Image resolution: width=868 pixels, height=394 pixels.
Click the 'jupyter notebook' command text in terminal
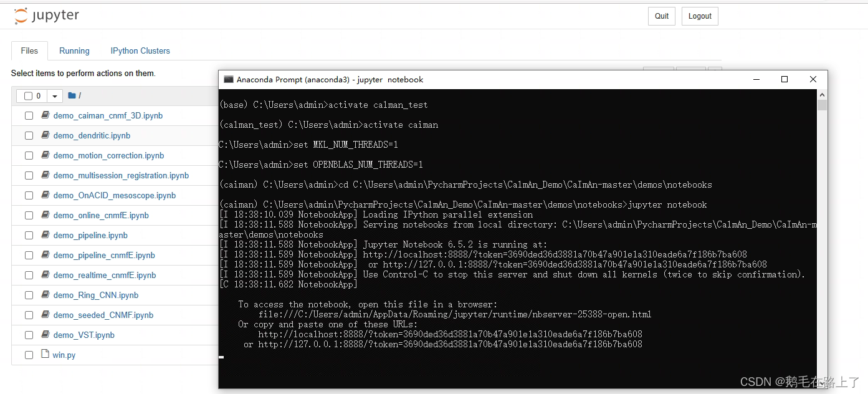(x=668, y=204)
